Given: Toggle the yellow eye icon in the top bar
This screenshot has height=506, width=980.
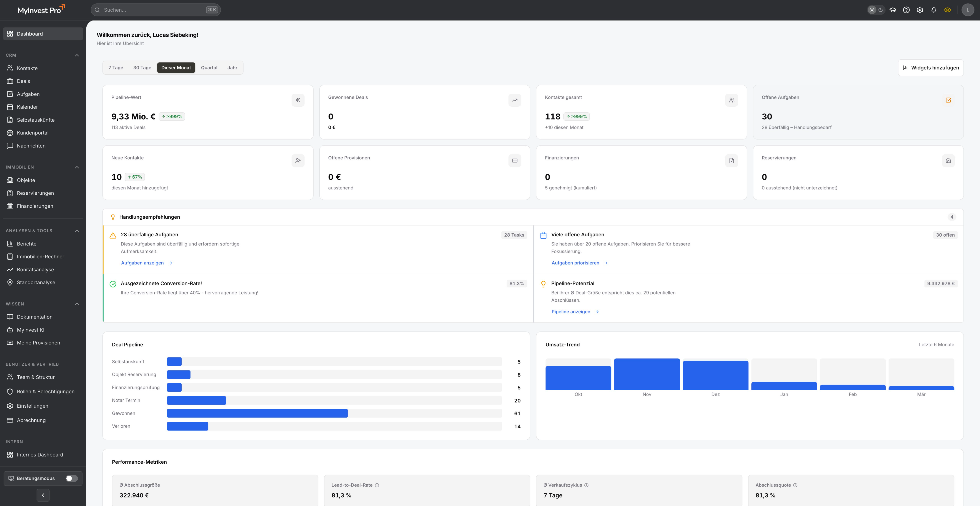Looking at the screenshot, I should (947, 10).
